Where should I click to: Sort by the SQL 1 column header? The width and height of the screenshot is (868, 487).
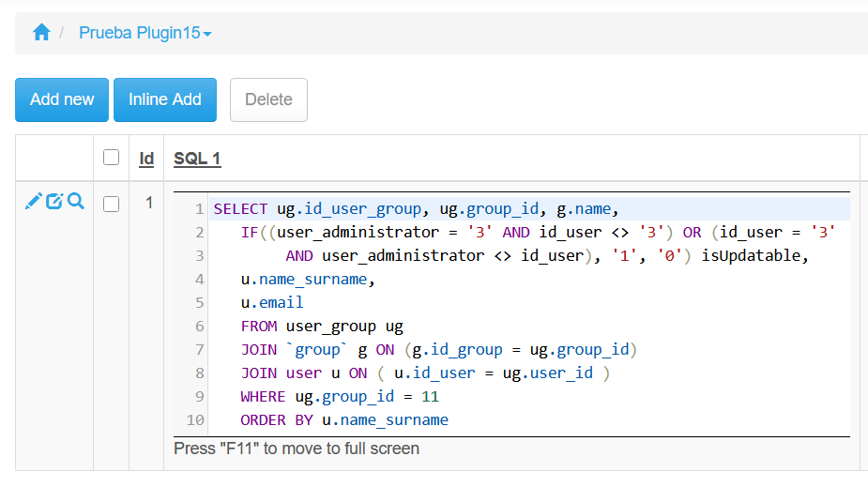pyautogui.click(x=197, y=159)
